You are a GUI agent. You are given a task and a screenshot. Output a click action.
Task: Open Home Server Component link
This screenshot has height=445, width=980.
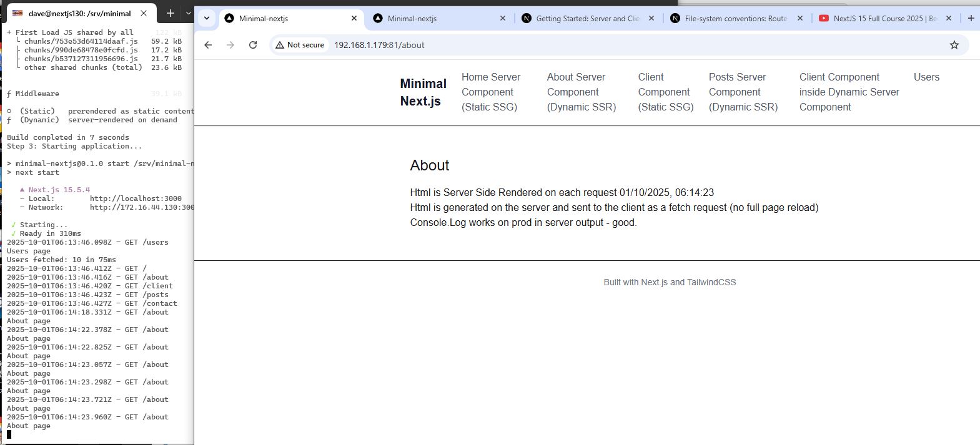490,92
